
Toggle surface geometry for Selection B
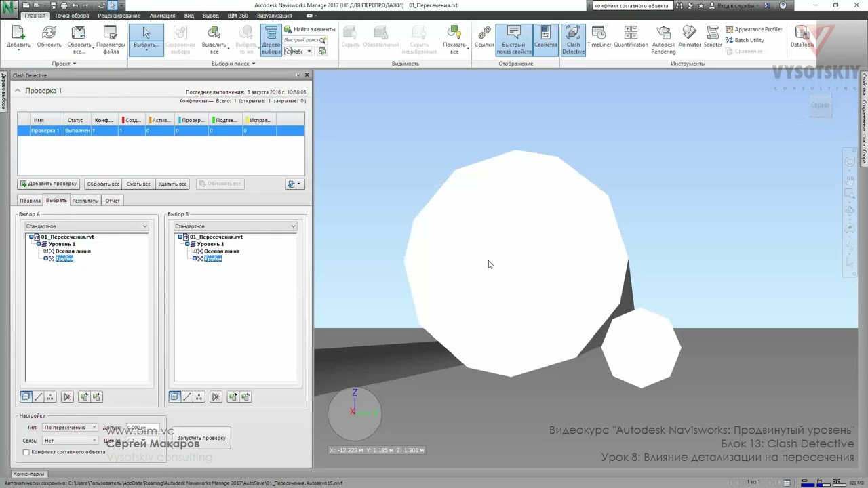(175, 397)
